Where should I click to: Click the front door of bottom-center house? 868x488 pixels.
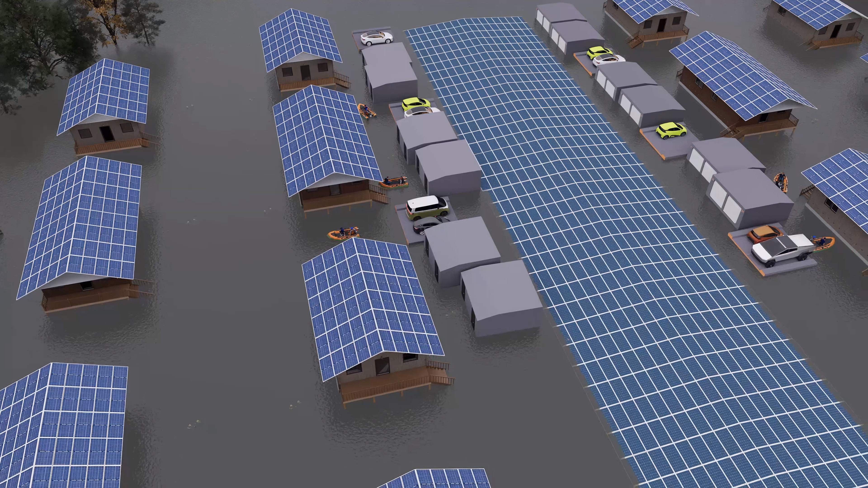(382, 367)
